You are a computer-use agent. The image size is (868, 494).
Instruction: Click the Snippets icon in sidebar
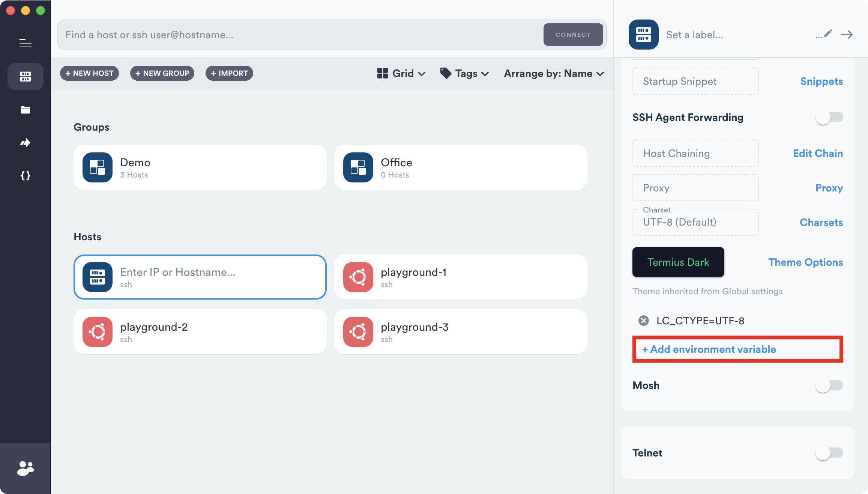point(25,175)
